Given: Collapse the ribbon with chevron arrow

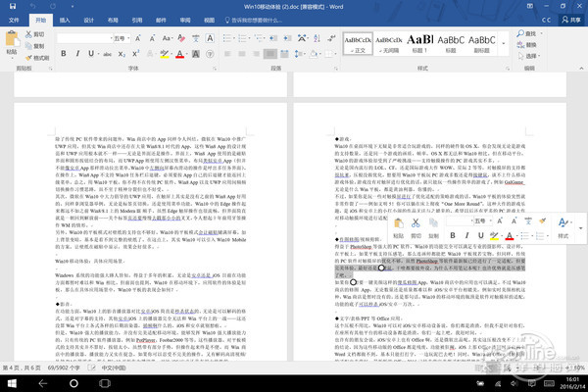Looking at the screenshot, I should pyautogui.click(x=581, y=69).
